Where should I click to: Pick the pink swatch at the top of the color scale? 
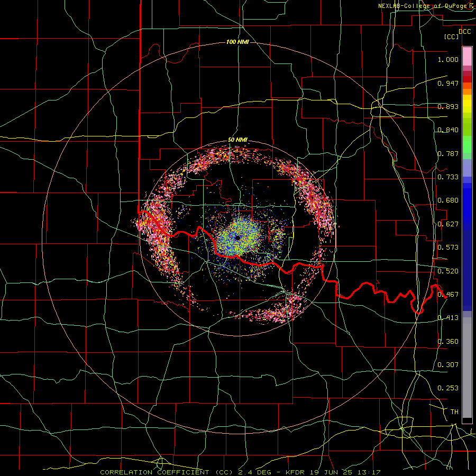[x=467, y=57]
